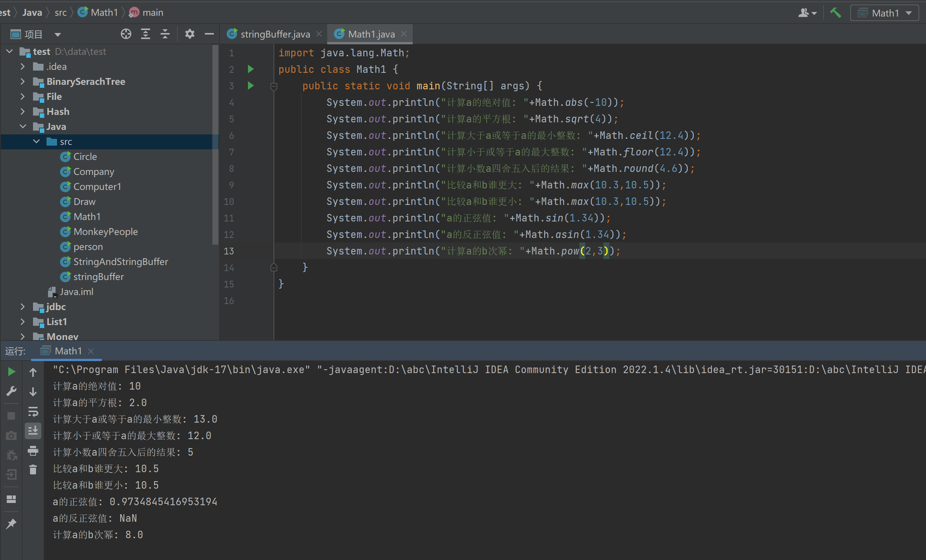
Task: Click the locate-in-project crosshair icon
Action: click(126, 34)
